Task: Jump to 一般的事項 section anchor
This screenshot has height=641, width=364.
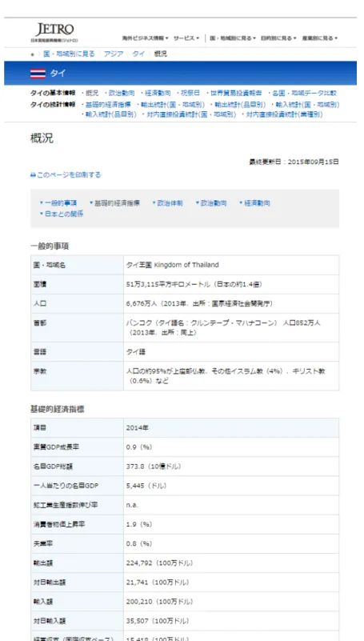Action: coord(61,203)
